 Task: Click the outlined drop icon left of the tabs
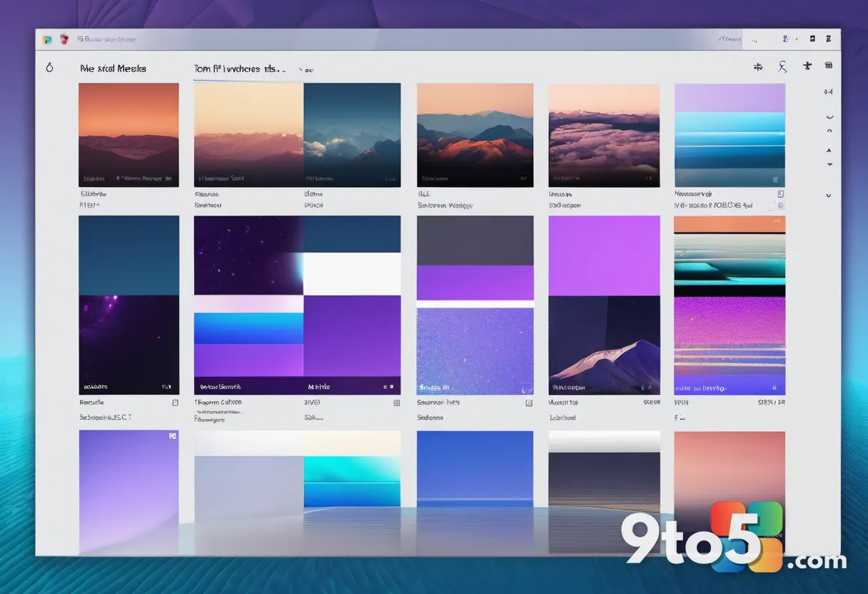click(49, 68)
